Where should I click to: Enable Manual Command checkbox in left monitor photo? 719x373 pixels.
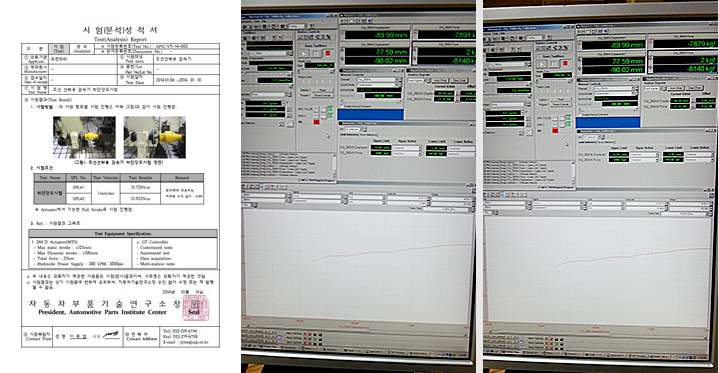342,106
